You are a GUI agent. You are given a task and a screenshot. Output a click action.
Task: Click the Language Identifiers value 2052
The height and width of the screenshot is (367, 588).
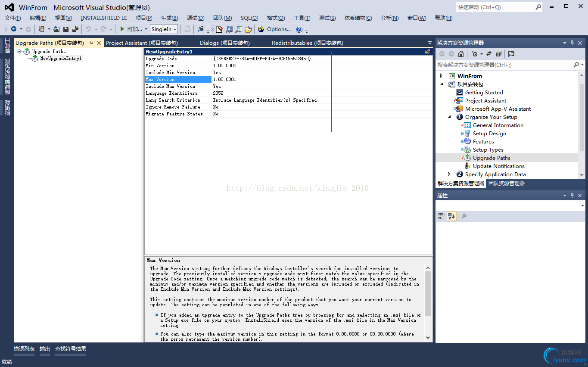pos(218,93)
